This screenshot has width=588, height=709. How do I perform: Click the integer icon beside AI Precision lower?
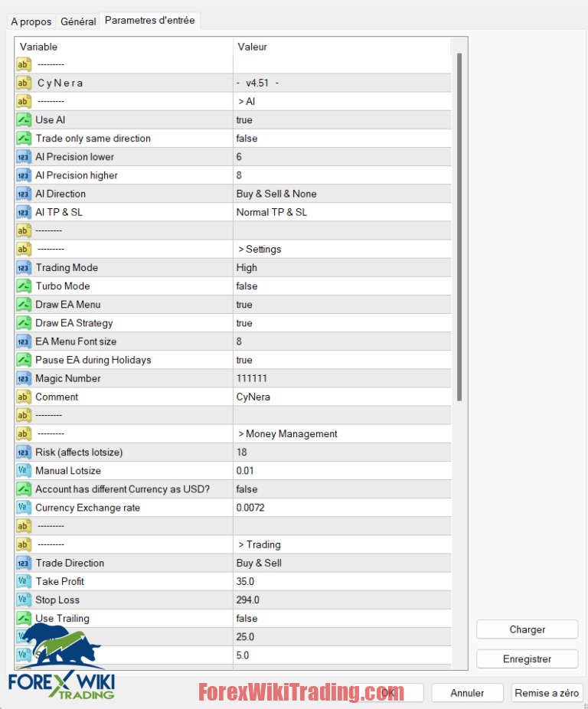tap(24, 157)
